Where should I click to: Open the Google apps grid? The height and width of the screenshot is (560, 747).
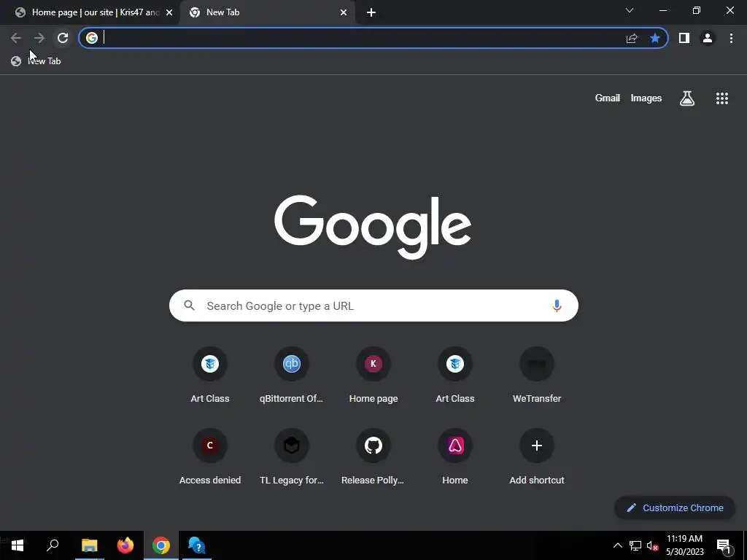[x=721, y=98]
